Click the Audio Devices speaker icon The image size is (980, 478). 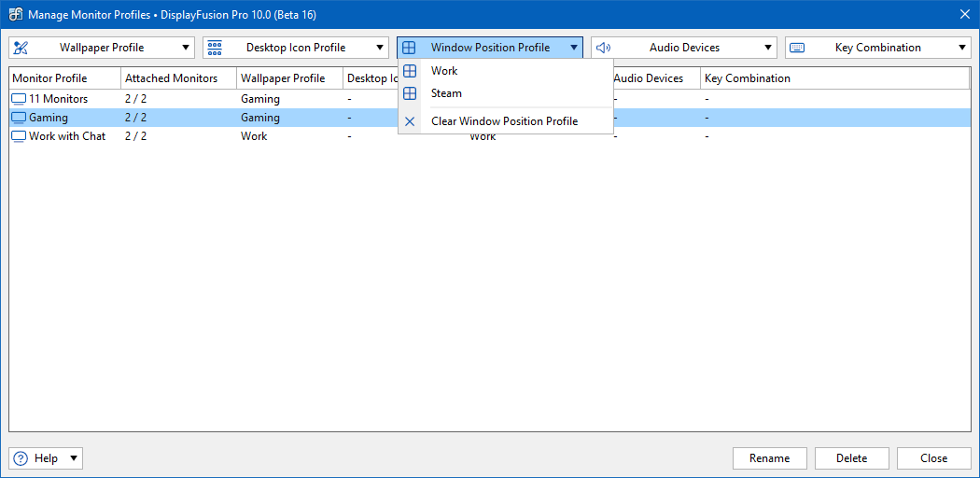click(x=603, y=48)
